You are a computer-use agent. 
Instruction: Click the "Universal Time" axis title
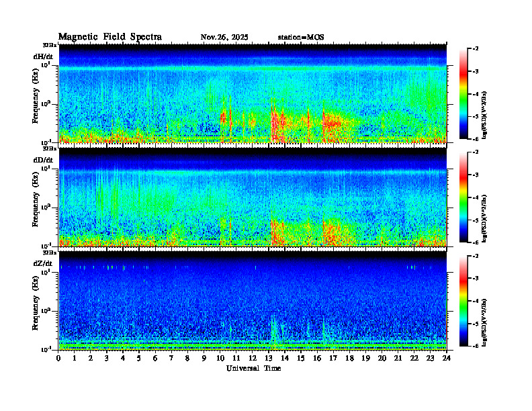pos(253,368)
